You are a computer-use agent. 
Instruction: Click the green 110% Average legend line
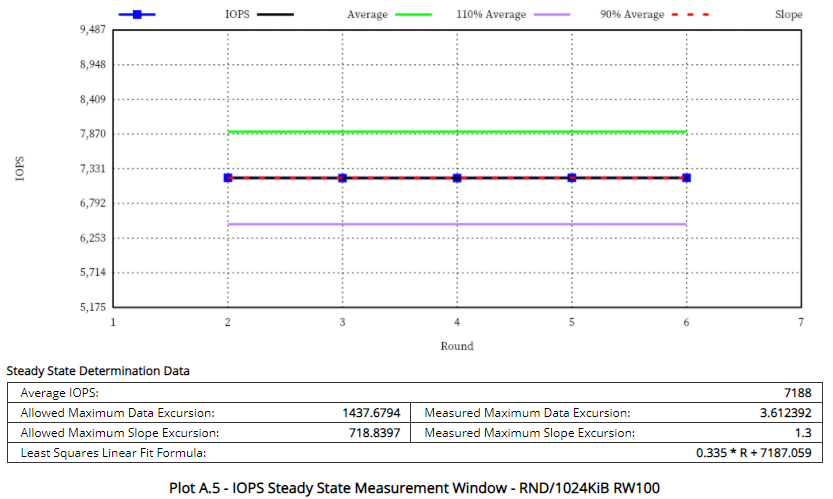click(414, 14)
